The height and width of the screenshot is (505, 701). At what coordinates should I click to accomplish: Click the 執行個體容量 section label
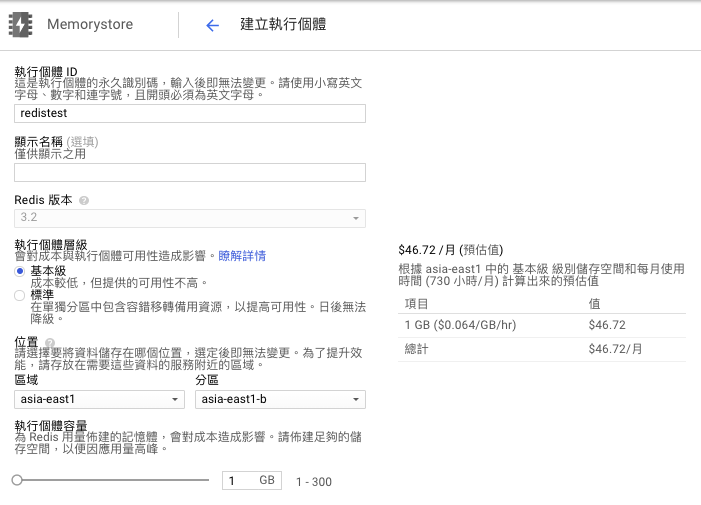click(51, 425)
